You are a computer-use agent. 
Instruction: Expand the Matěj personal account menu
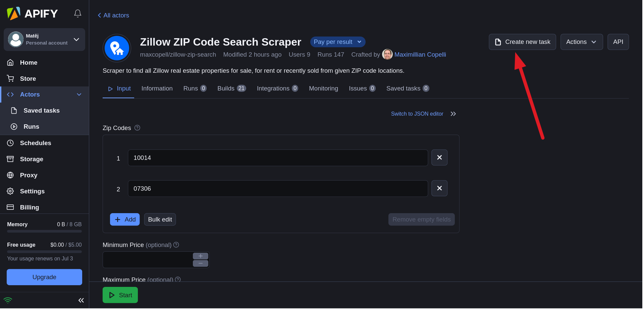(44, 40)
